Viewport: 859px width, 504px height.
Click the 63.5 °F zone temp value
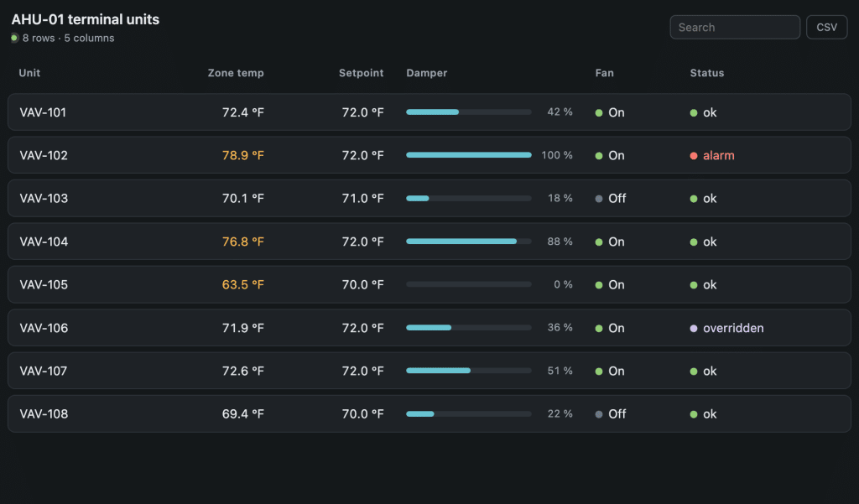[x=242, y=285]
